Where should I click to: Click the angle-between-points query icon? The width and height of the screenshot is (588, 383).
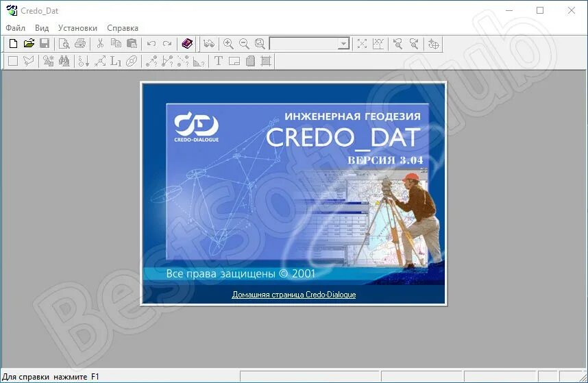pyautogui.click(x=167, y=61)
